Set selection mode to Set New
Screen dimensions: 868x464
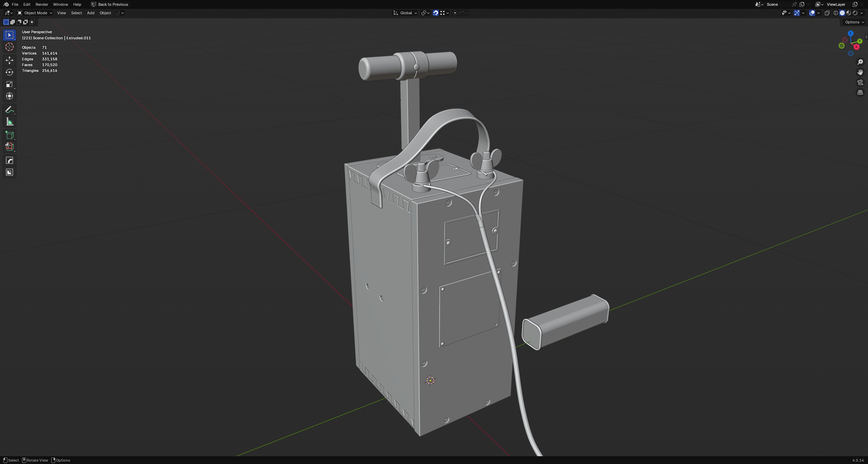pyautogui.click(x=6, y=22)
